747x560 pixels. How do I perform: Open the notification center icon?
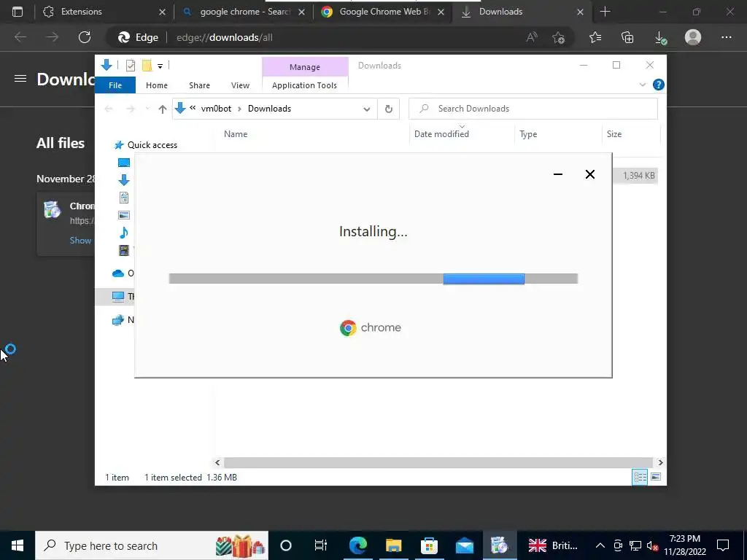tap(723, 545)
